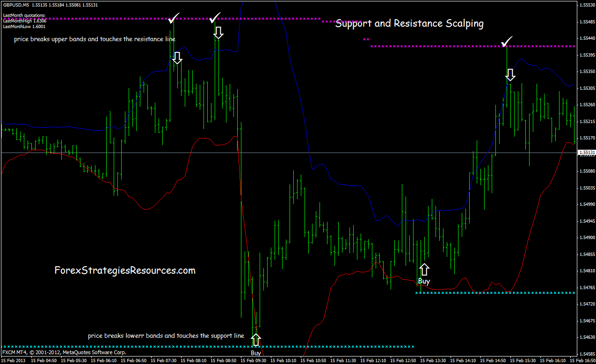Click the 1.54855 price axis label

pyautogui.click(x=587, y=254)
